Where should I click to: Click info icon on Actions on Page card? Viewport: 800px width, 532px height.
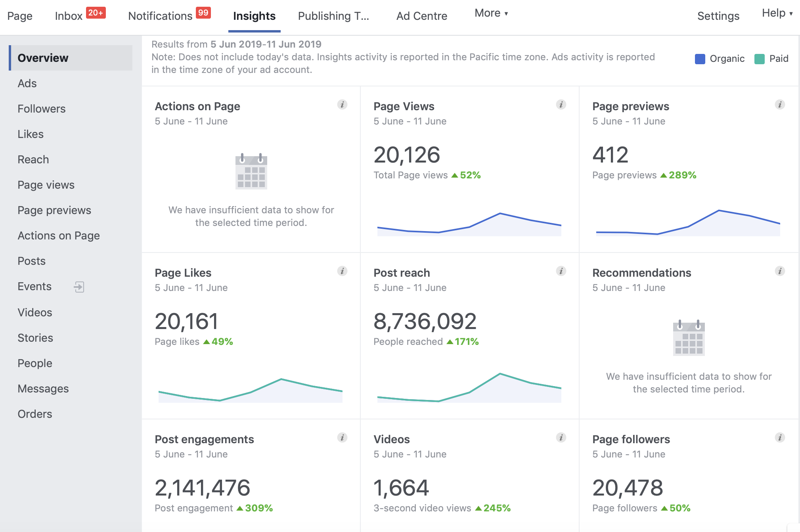pyautogui.click(x=342, y=105)
